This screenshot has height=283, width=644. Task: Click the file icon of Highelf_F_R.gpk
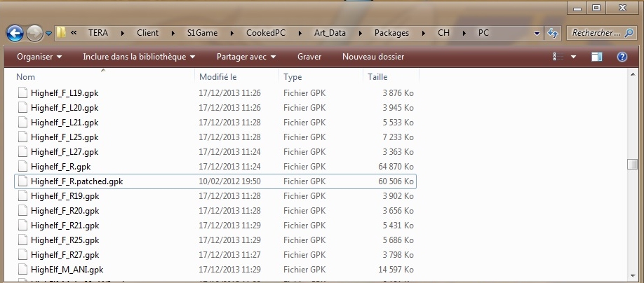pyautogui.click(x=22, y=167)
